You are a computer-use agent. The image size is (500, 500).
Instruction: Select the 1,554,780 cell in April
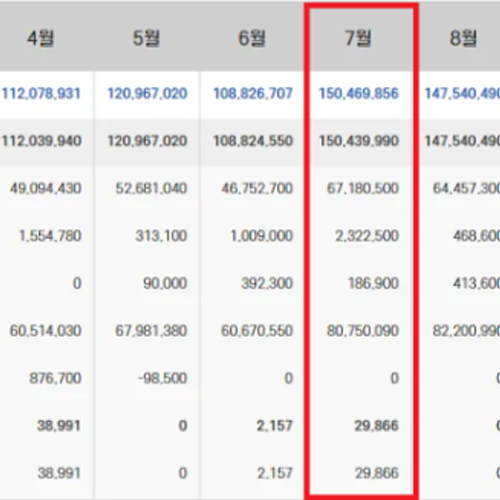50,236
